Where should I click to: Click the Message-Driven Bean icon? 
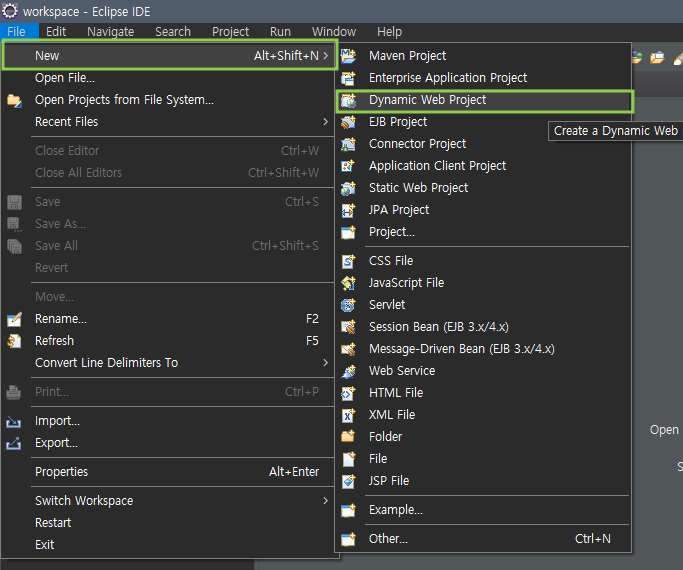click(x=348, y=349)
